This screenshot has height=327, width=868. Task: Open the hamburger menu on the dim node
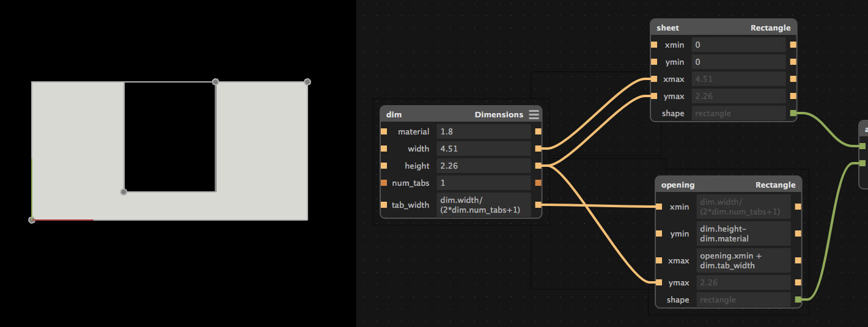click(534, 114)
